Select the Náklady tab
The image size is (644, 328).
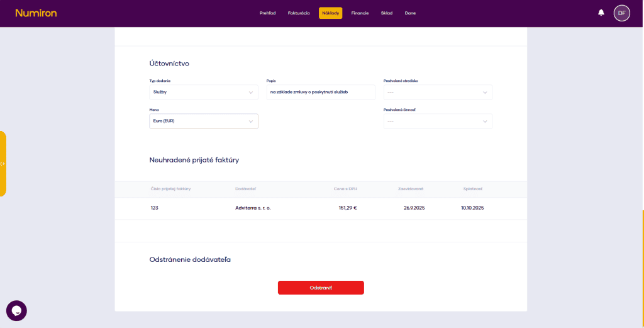click(x=330, y=13)
